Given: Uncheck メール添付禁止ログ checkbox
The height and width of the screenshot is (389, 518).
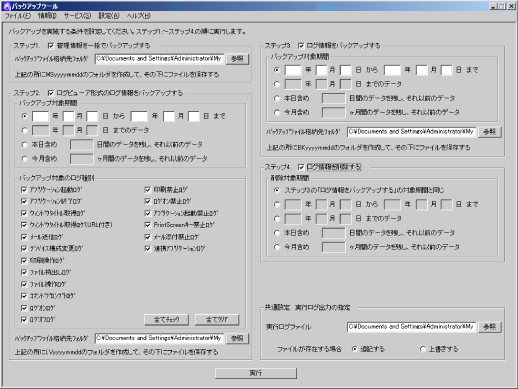Looking at the screenshot, I should [x=148, y=237].
